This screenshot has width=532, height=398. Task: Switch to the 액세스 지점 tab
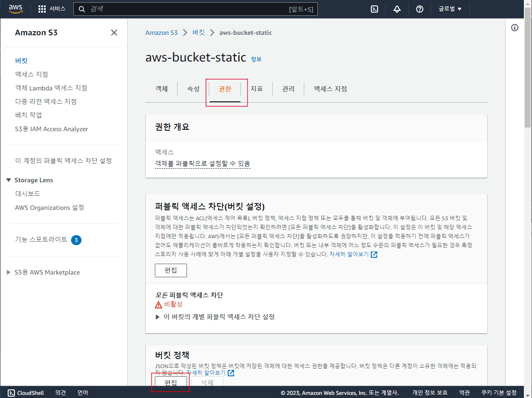coord(330,89)
